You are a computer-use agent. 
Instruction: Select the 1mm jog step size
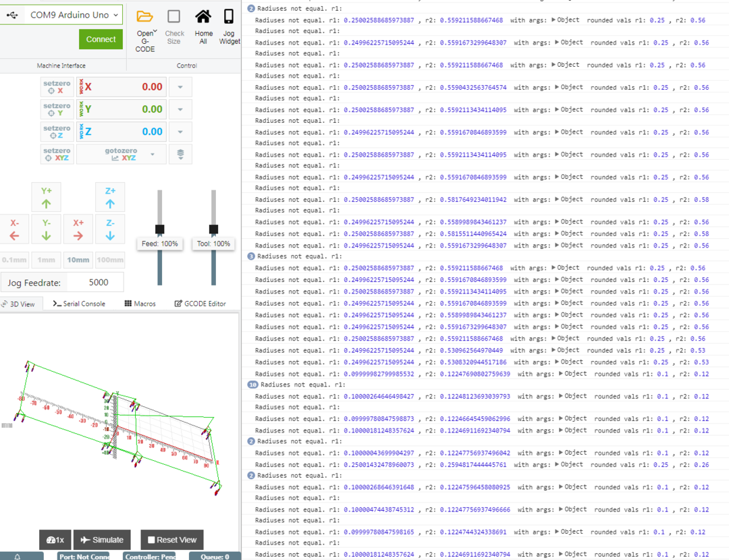(x=46, y=260)
